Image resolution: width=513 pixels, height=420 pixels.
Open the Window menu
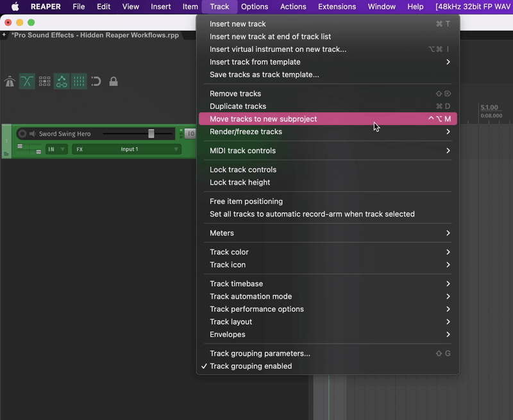pos(382,6)
